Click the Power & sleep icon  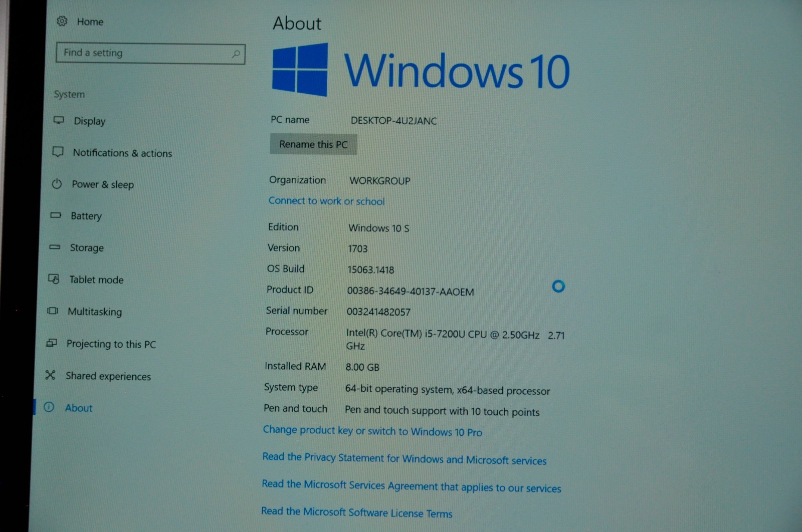click(x=57, y=184)
